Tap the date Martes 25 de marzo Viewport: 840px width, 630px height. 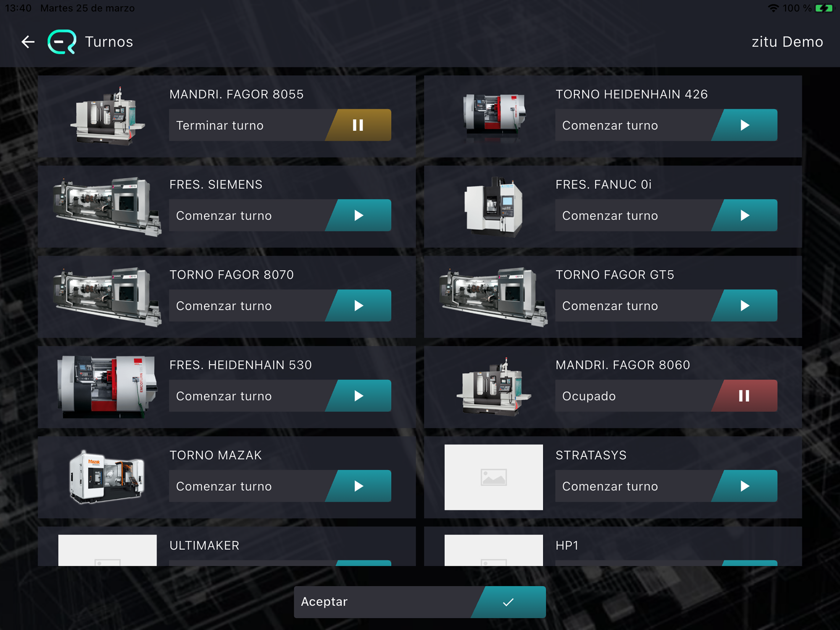coord(87,8)
